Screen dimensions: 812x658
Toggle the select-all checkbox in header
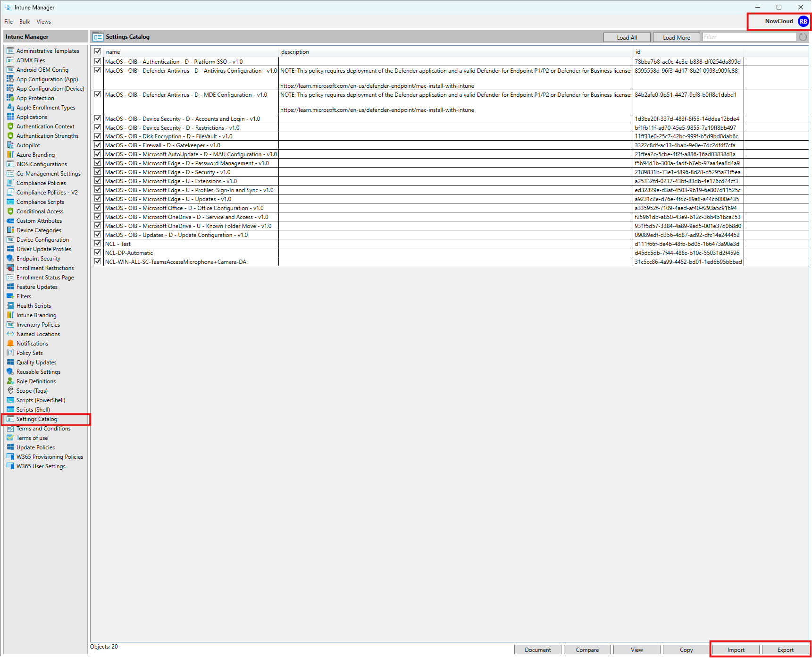[98, 51]
